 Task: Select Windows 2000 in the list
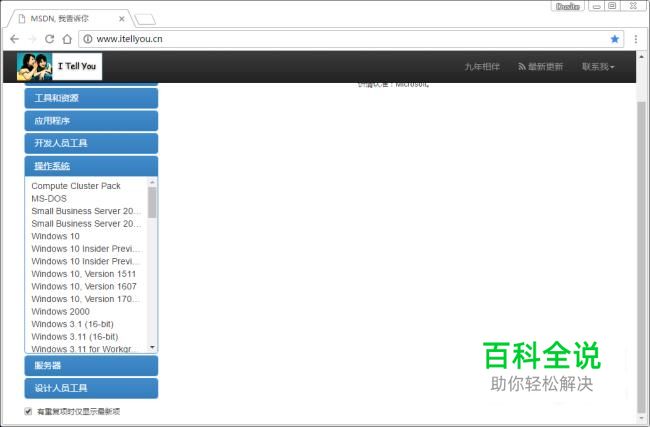click(x=61, y=311)
